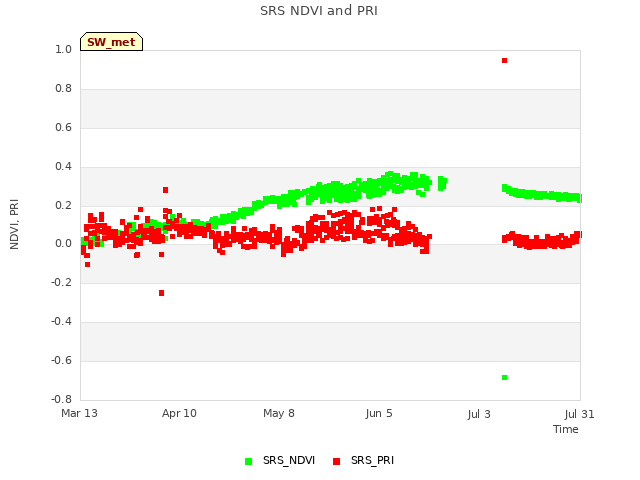Click the 0.0 y-axis label

point(63,244)
